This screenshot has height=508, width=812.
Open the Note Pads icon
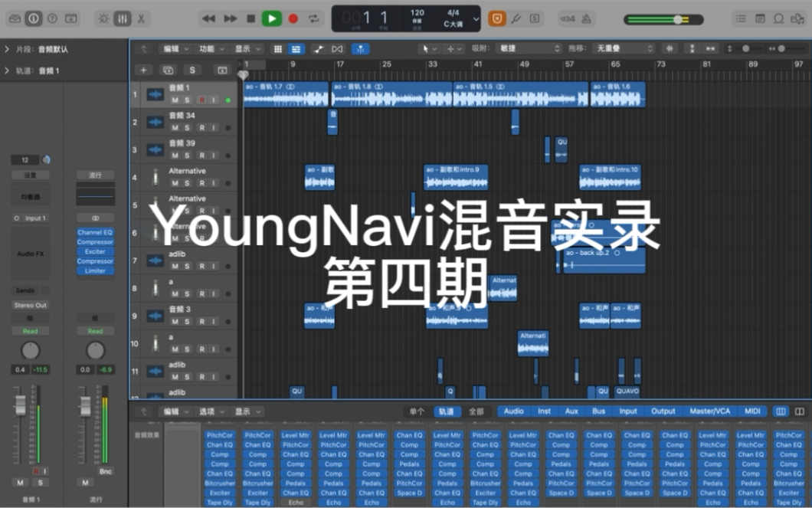pos(760,18)
